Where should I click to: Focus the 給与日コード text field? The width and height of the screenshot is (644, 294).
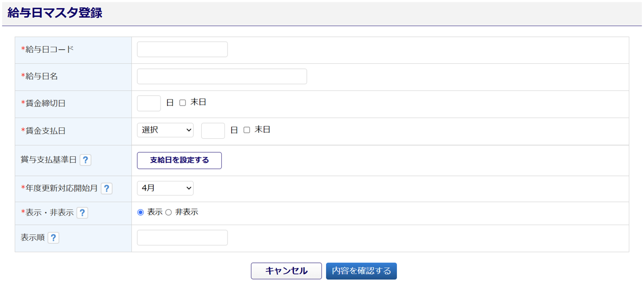pyautogui.click(x=182, y=49)
